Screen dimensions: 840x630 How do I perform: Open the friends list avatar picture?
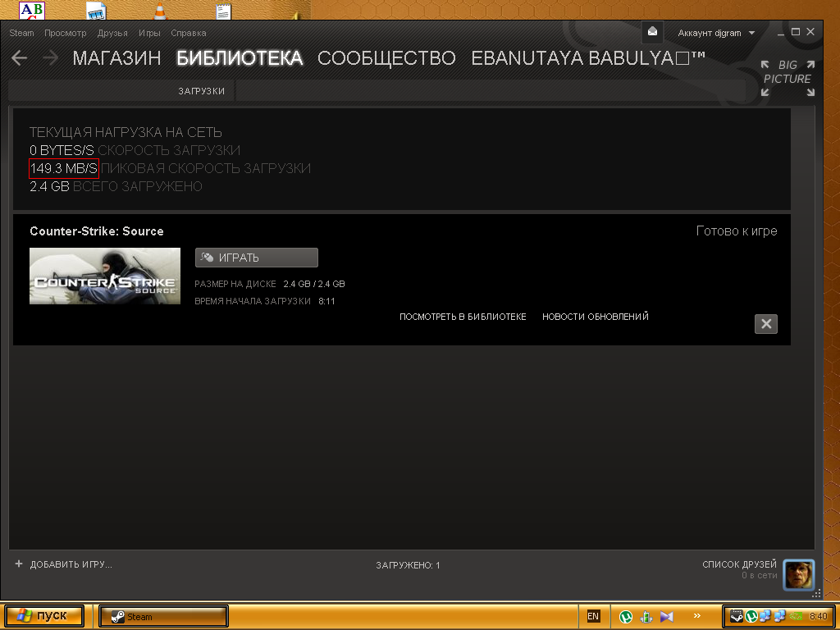point(799,574)
